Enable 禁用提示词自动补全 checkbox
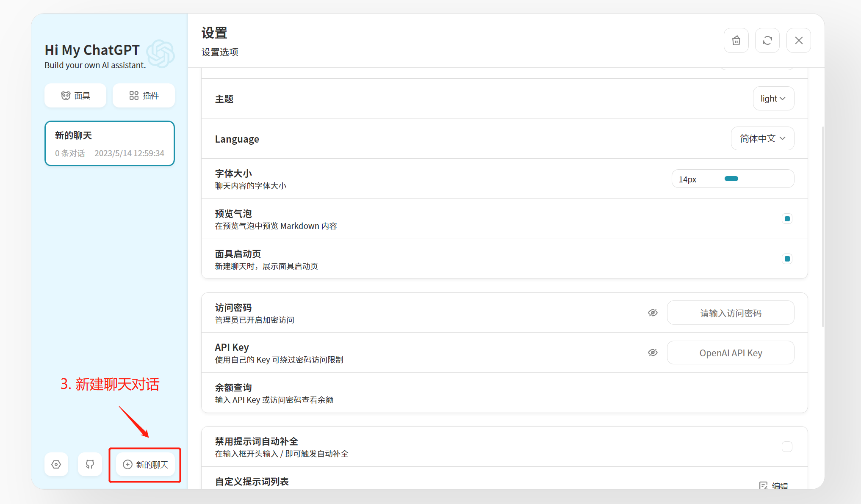 (x=787, y=446)
